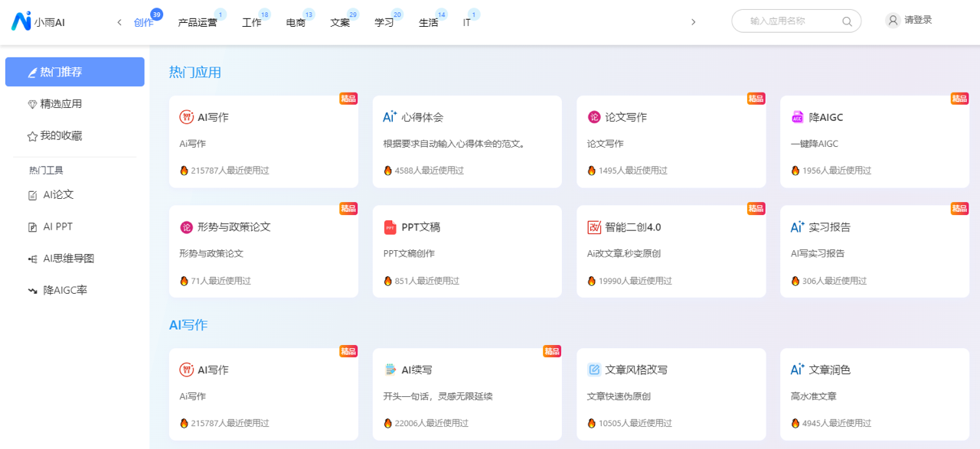The height and width of the screenshot is (449, 980).
Task: Click the 请登录 login link
Action: 918,21
